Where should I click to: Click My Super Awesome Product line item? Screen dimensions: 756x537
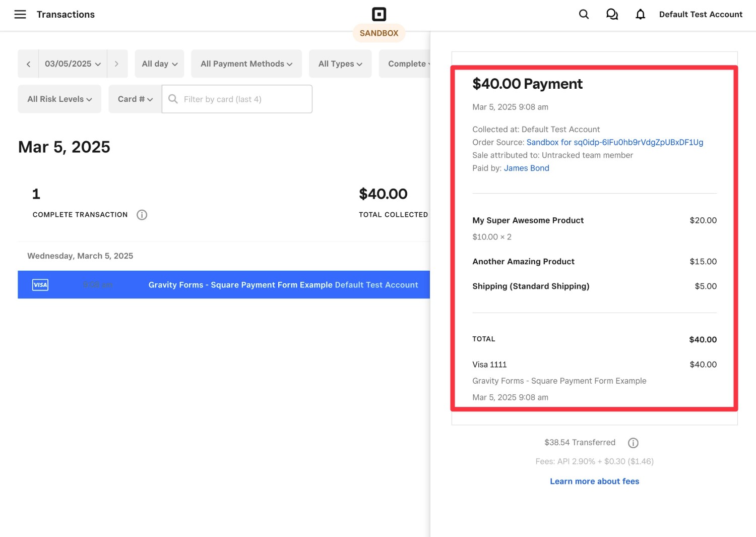528,220
